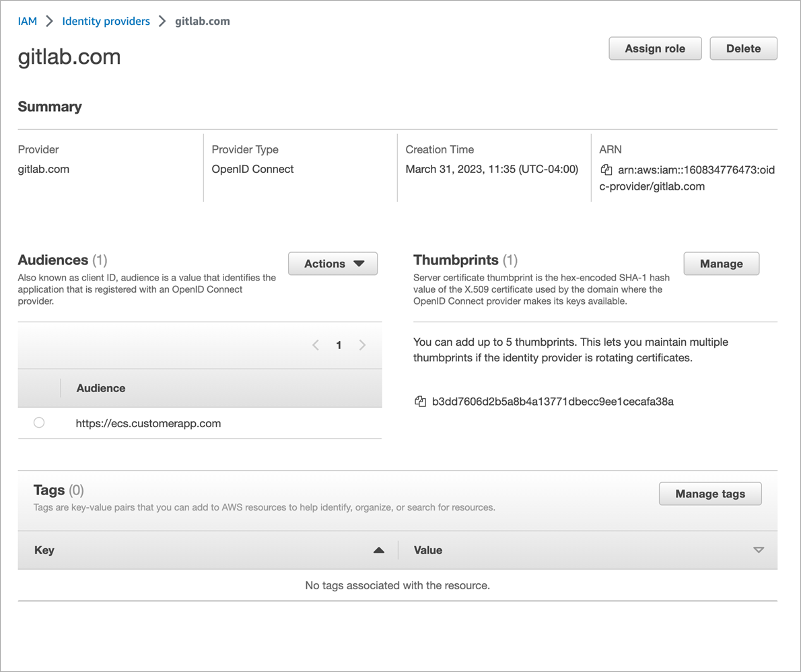This screenshot has width=801, height=672.
Task: Sort tags by Key ascending arrow
Action: coord(378,550)
